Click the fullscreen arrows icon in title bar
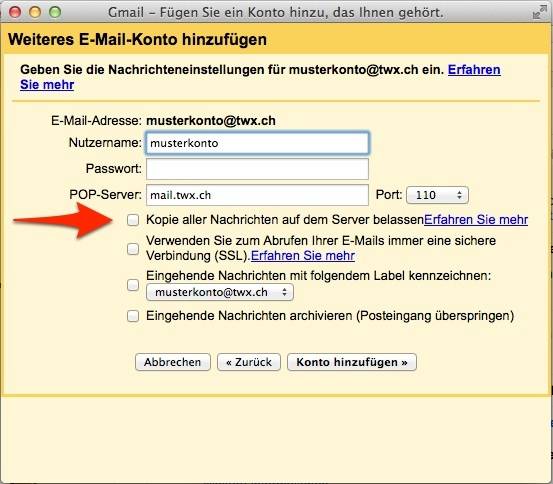This screenshot has height=484, width=553. click(x=539, y=13)
